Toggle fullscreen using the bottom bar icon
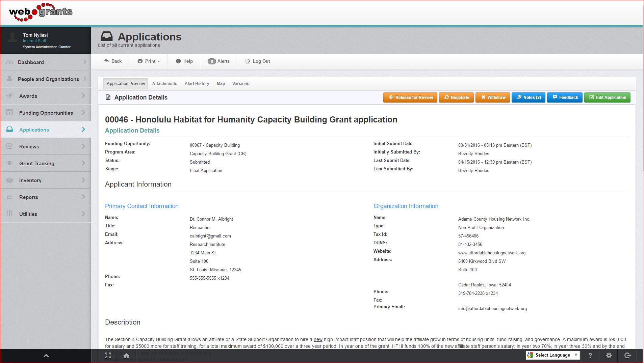 tap(108, 355)
